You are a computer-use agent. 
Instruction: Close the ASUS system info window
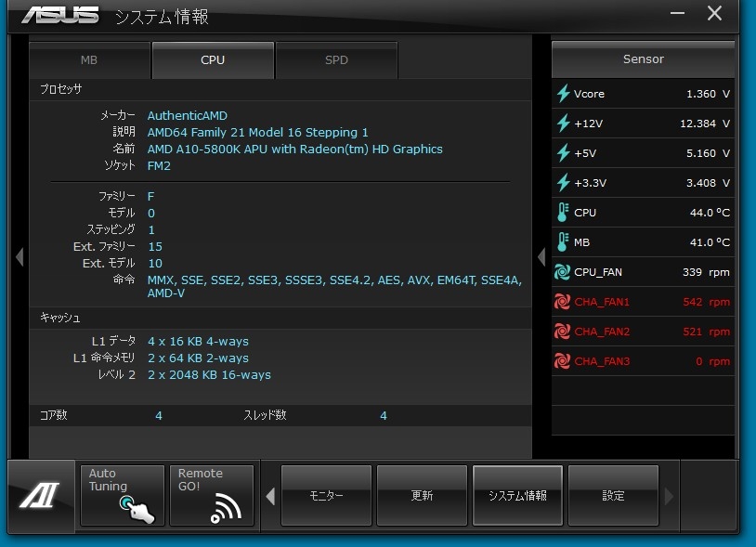tap(714, 13)
